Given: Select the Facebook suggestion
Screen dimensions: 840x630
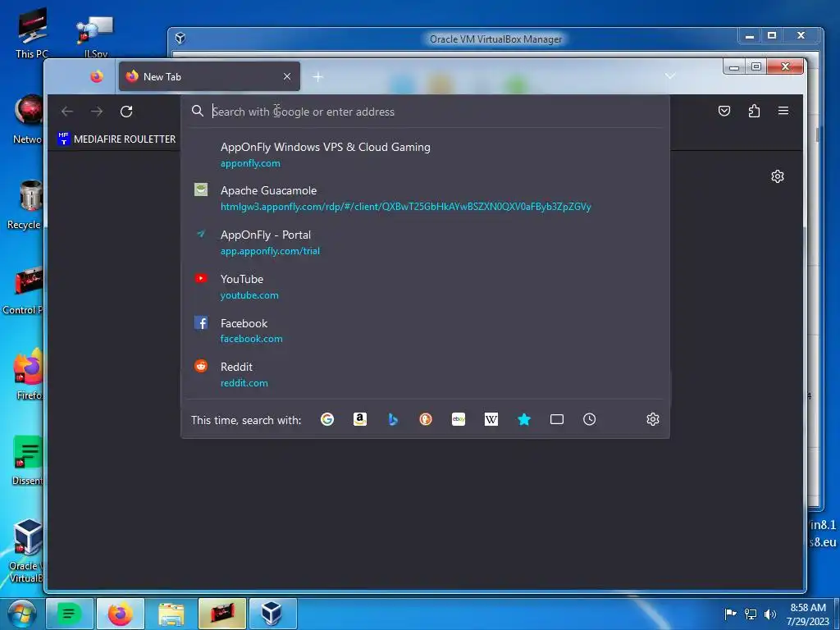Looking at the screenshot, I should (x=426, y=331).
